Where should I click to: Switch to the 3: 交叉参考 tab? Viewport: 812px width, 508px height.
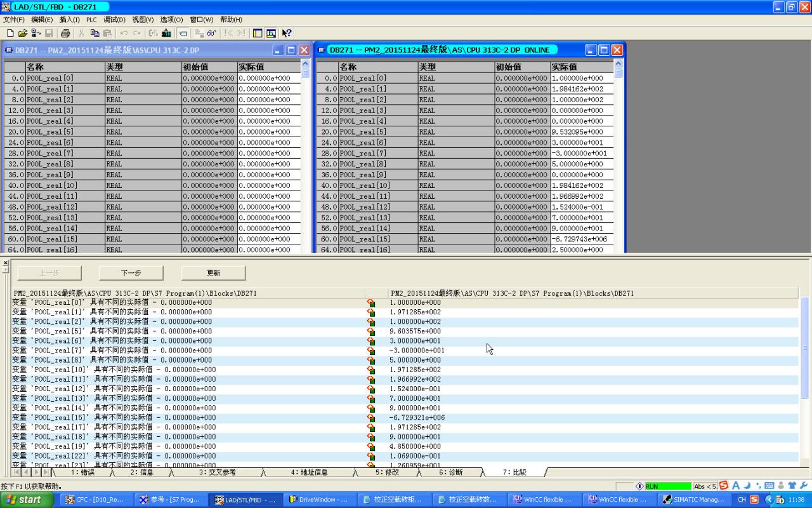(217, 472)
